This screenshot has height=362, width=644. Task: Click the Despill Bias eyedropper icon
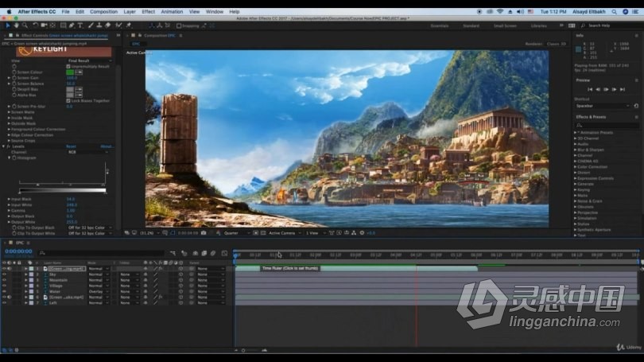tap(79, 89)
